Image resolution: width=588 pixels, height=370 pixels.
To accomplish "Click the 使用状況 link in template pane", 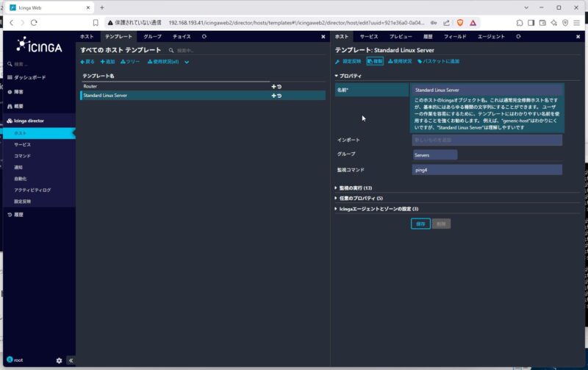I will [400, 62].
